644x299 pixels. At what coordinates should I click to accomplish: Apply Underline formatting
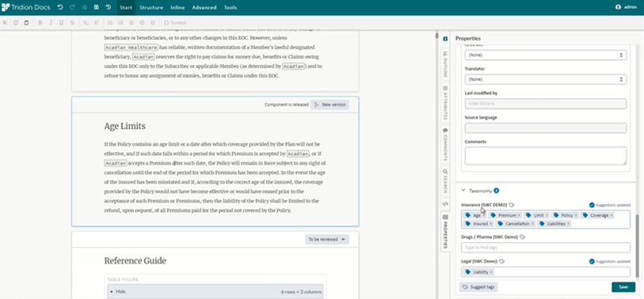[x=62, y=23]
